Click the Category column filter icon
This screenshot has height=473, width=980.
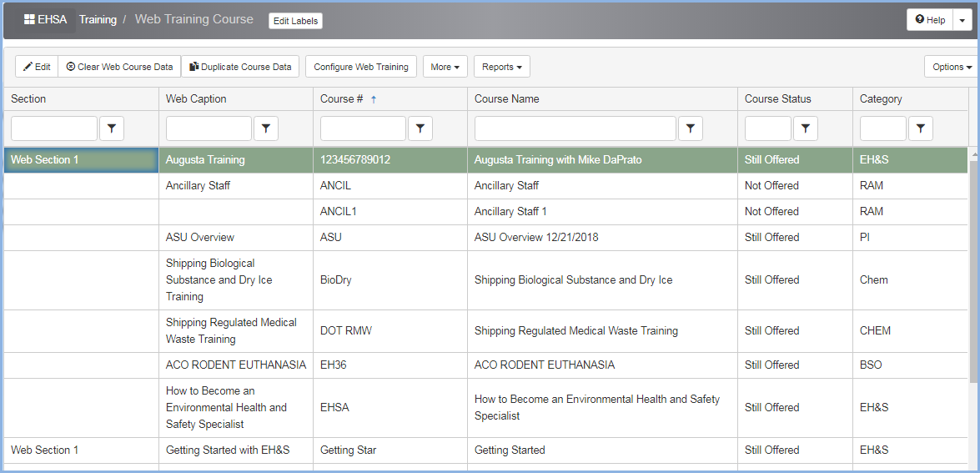[x=921, y=128]
